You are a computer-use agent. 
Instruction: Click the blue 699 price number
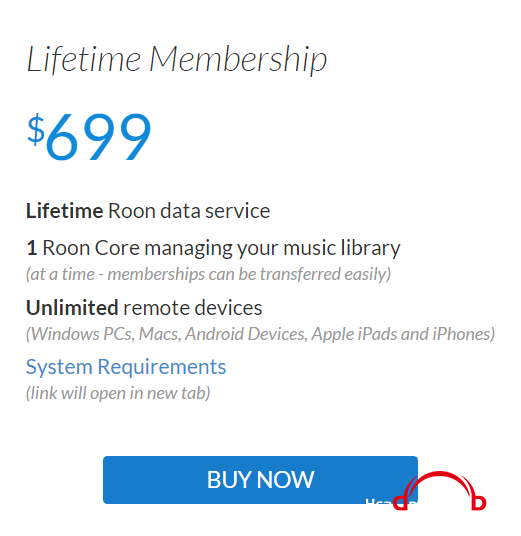pos(98,137)
